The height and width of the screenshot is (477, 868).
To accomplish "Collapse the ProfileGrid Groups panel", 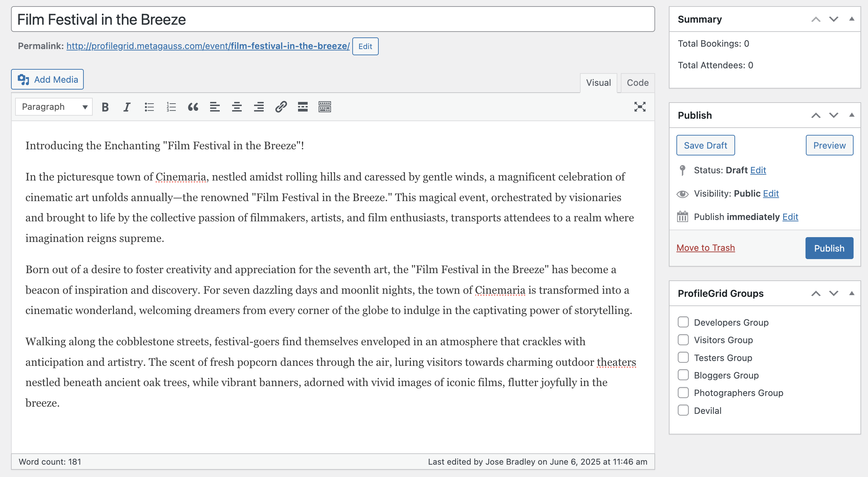I will point(852,293).
